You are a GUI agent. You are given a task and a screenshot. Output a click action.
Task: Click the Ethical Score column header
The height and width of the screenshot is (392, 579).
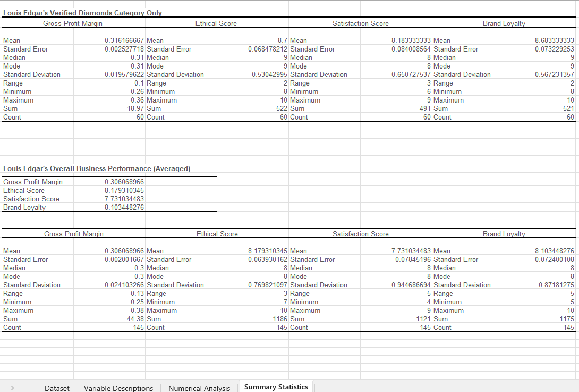(216, 23)
